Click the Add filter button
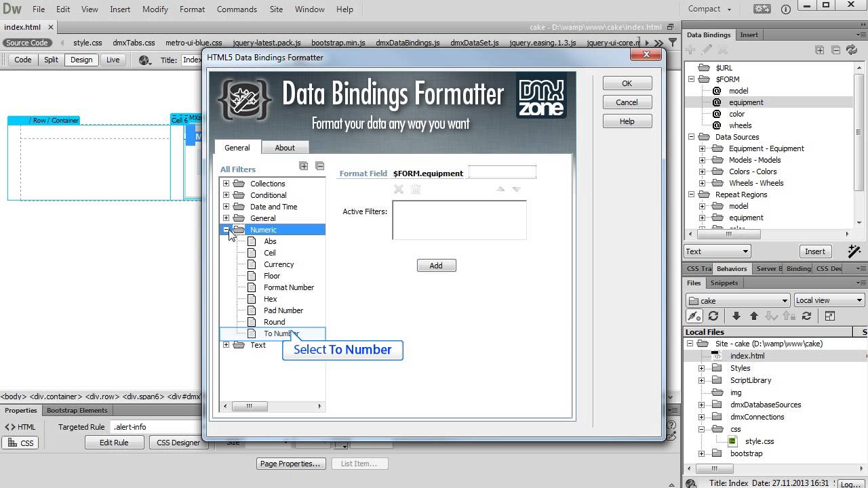Viewport: 868px width, 488px height. [x=436, y=266]
